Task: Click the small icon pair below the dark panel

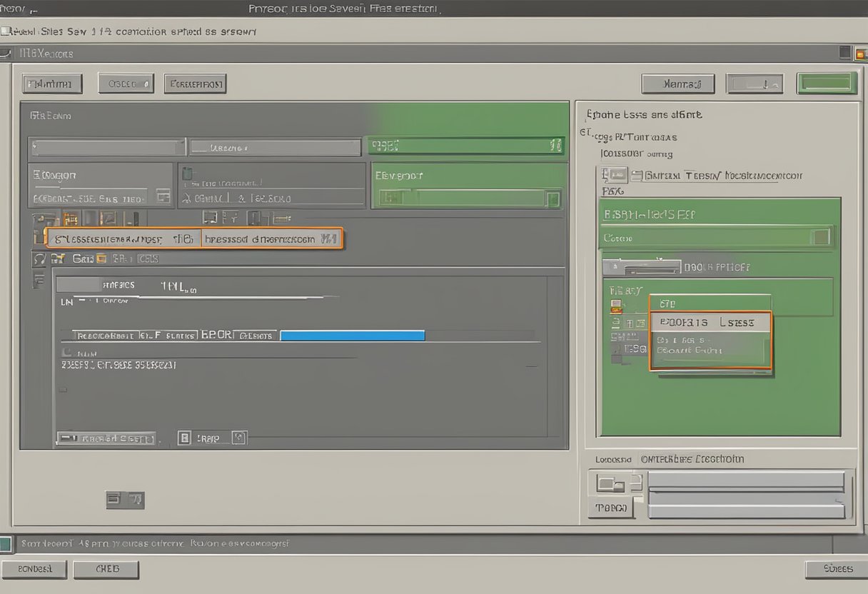Action: 125,500
